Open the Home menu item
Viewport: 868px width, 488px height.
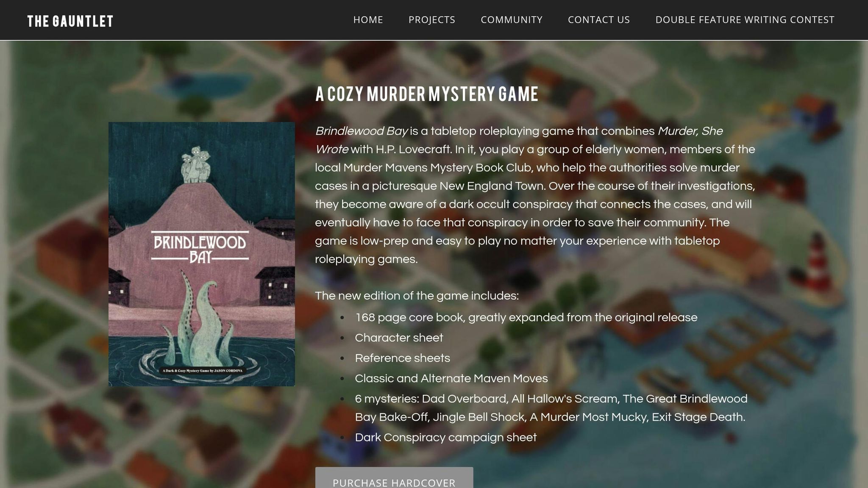[368, 20]
